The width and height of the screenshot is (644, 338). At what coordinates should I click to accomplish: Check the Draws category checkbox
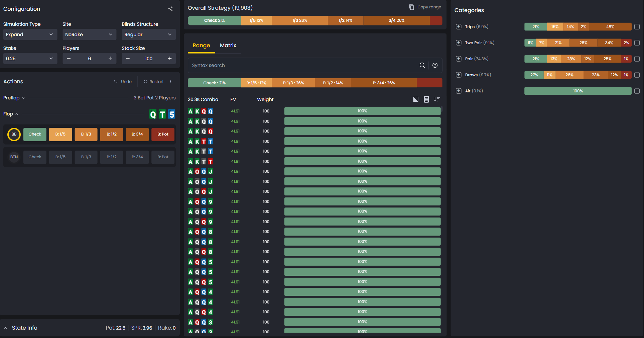pos(637,75)
